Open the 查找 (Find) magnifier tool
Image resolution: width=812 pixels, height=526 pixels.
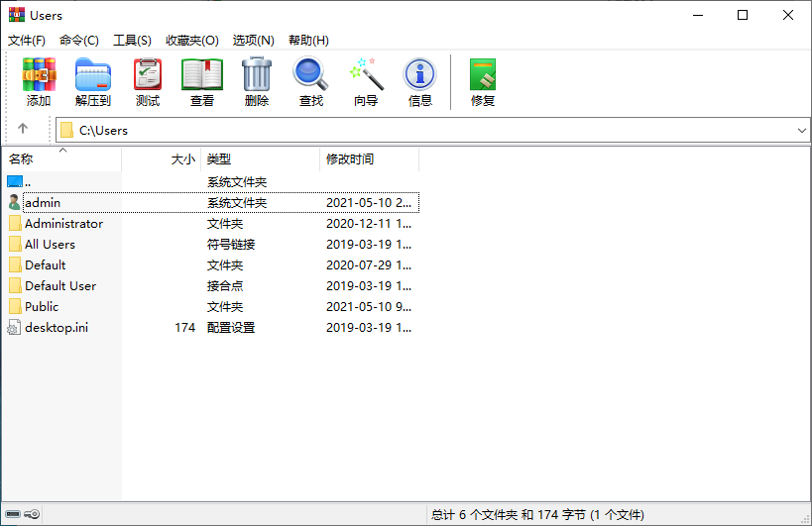[x=310, y=81]
